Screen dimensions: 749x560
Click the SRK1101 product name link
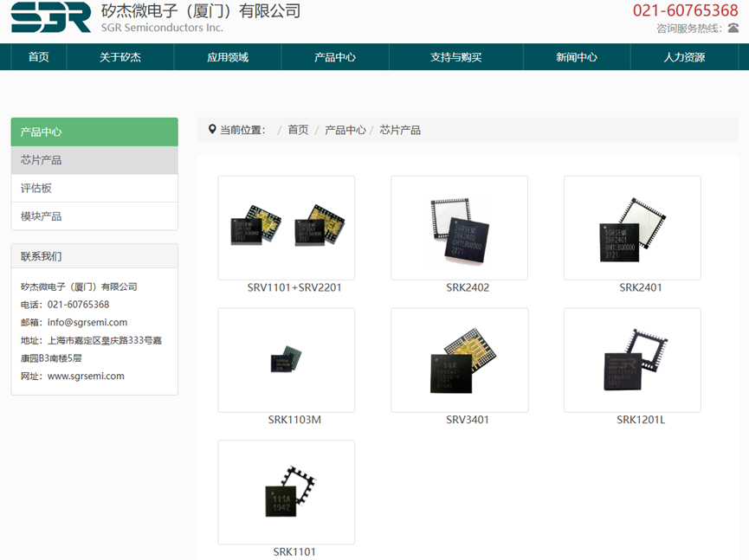pos(294,552)
